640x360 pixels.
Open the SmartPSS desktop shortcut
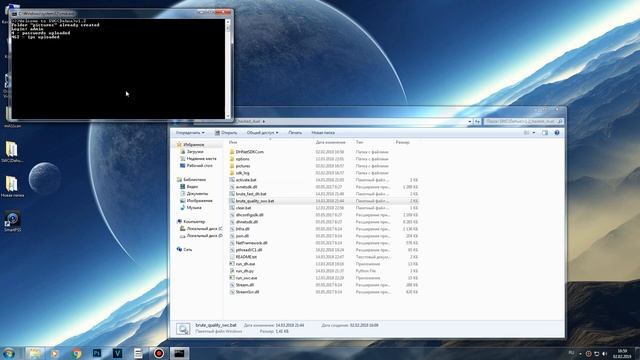tap(12, 222)
